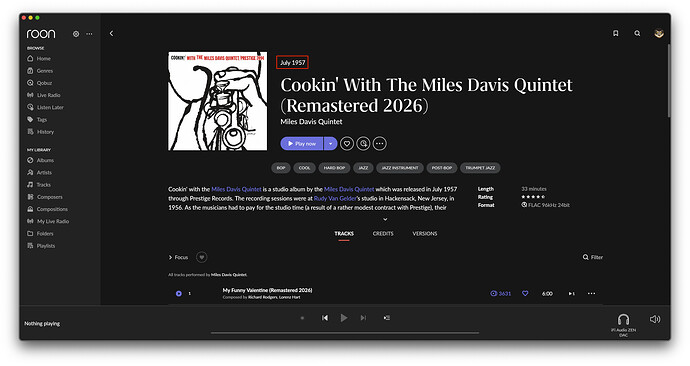
Task: Open the iFi Audio ZEN DAC zone selector
Action: tap(624, 325)
